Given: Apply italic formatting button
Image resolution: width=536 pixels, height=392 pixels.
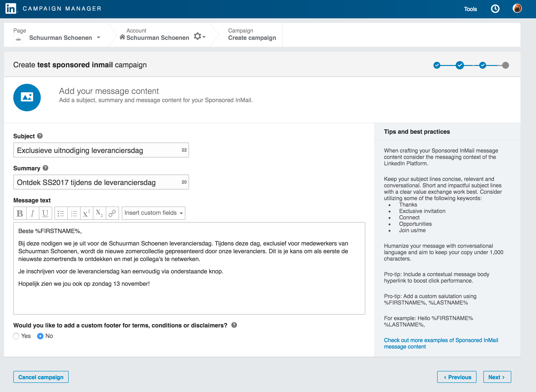Looking at the screenshot, I should pos(32,213).
